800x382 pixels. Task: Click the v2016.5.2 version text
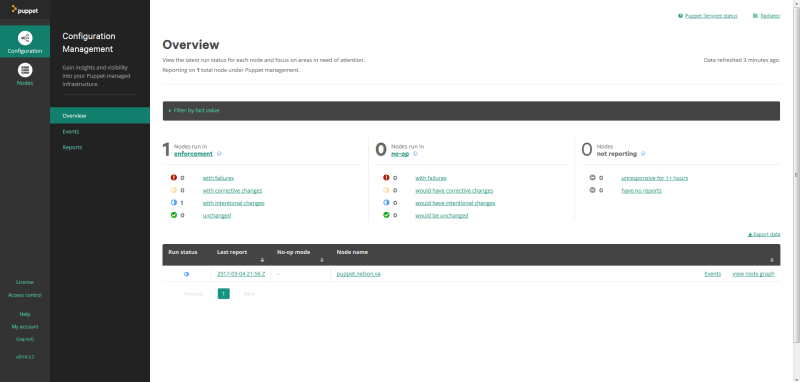pyautogui.click(x=25, y=356)
